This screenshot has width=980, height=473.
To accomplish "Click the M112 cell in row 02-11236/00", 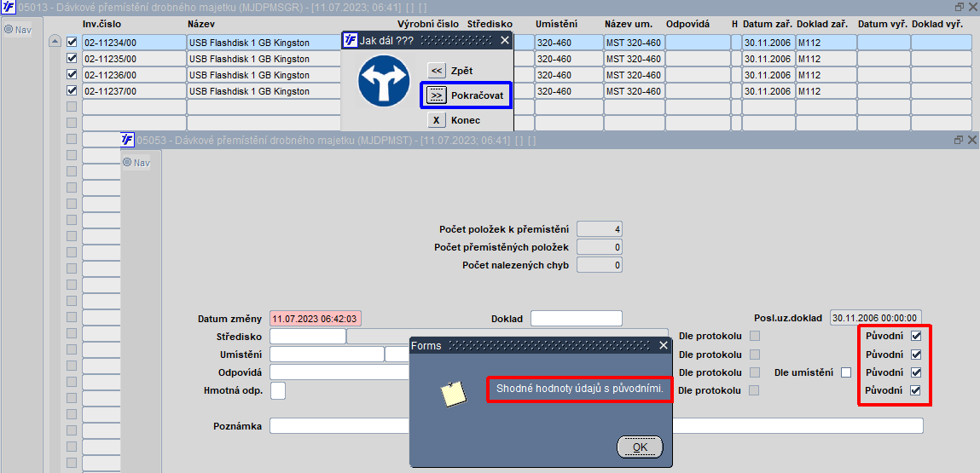I will click(825, 74).
